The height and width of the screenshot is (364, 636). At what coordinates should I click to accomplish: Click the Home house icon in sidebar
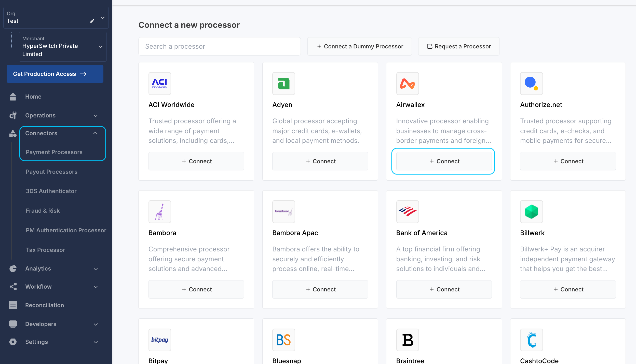(x=13, y=97)
